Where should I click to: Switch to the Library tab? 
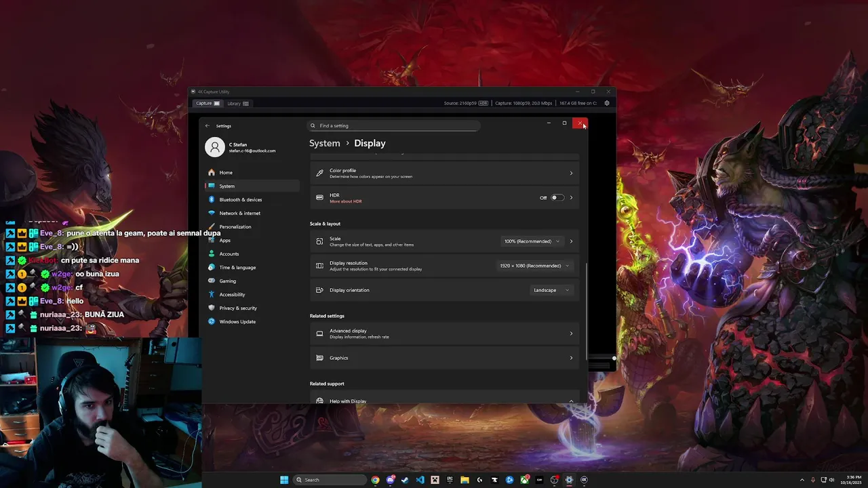tap(237, 103)
